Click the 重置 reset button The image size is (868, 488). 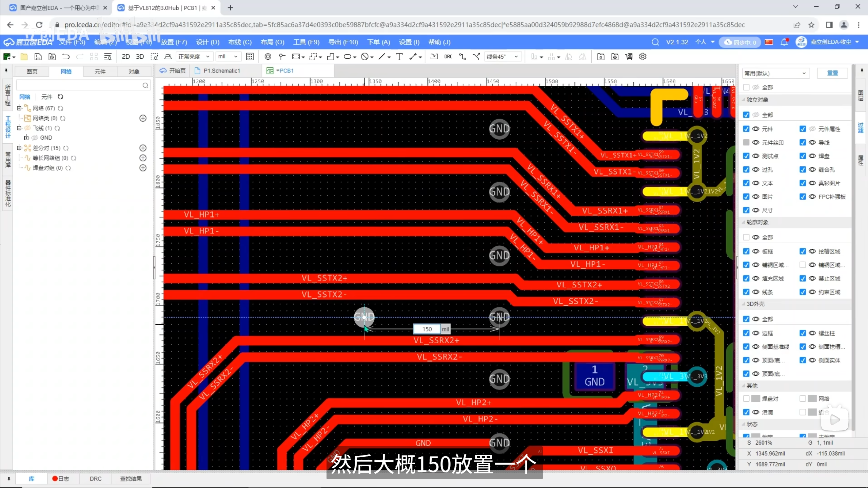point(832,73)
